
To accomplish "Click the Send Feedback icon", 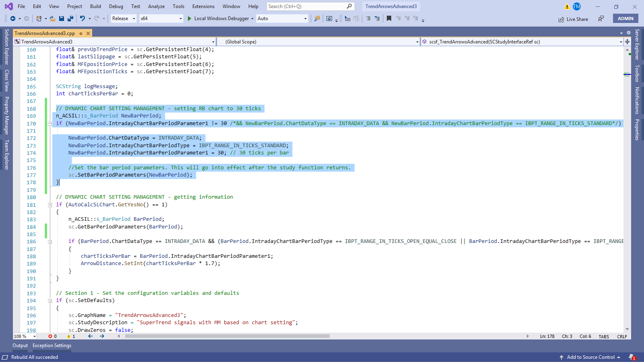I will coord(601,19).
